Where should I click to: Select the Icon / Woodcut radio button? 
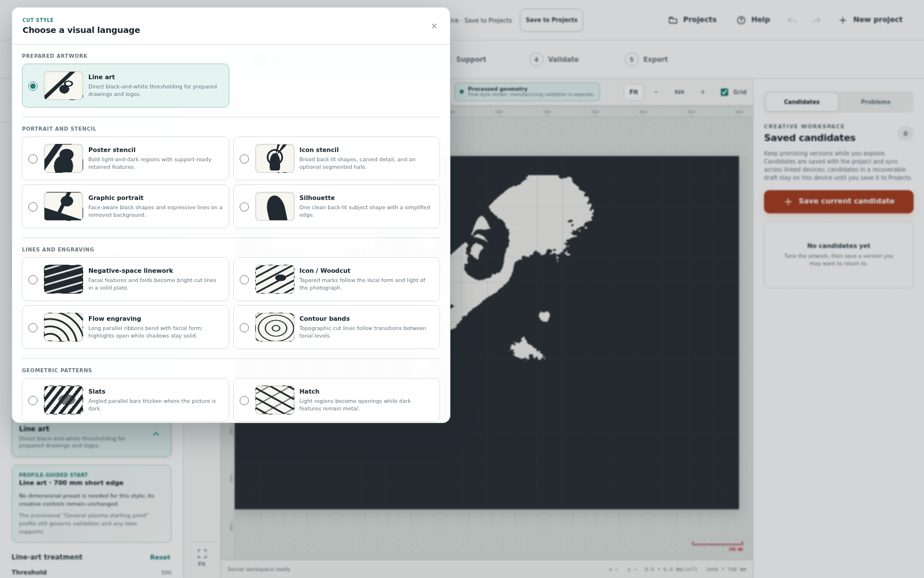(x=244, y=280)
